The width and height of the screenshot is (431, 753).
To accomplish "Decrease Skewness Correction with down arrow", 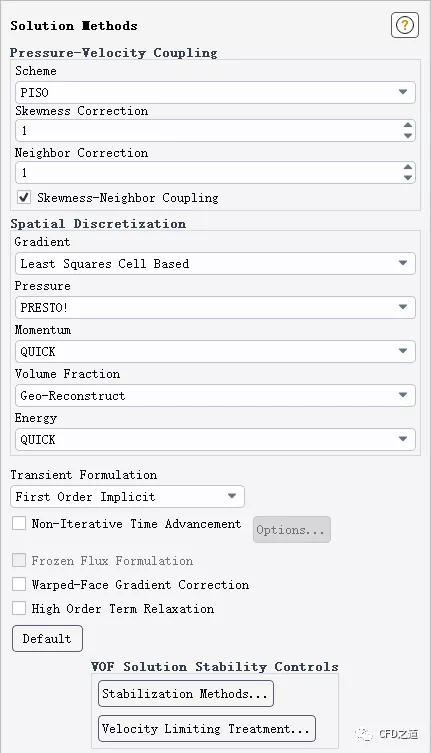I will [x=408, y=136].
